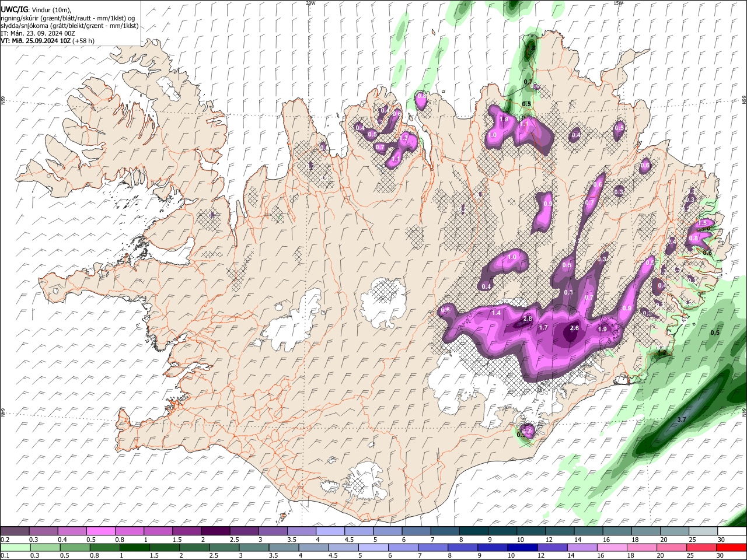Click the "2.8" snow value on the map
The width and height of the screenshot is (747, 560).
pos(528,319)
